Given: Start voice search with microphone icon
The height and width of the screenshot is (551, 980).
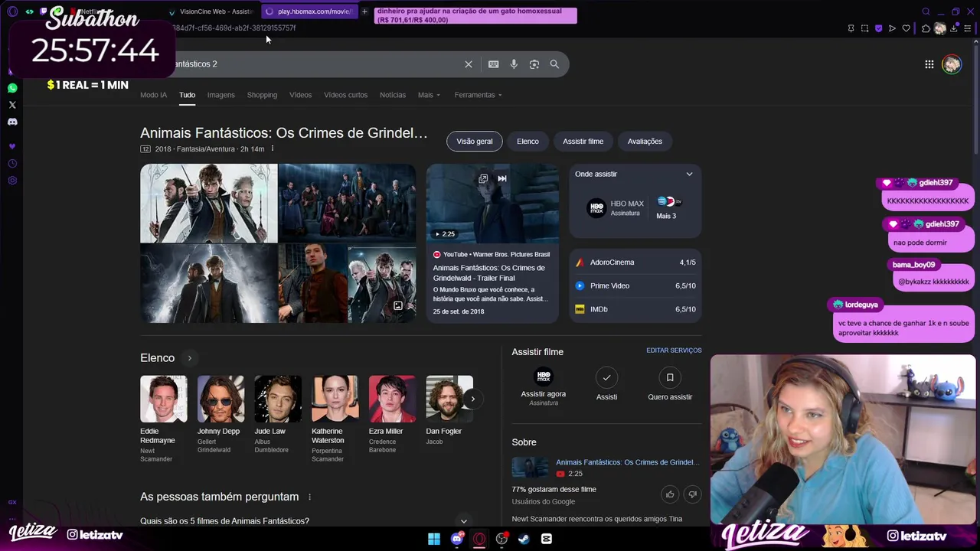Looking at the screenshot, I should click(514, 64).
